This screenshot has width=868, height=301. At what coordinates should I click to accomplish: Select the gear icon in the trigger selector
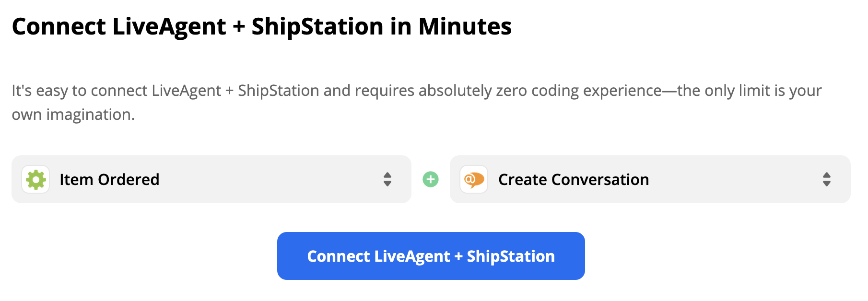[35, 179]
